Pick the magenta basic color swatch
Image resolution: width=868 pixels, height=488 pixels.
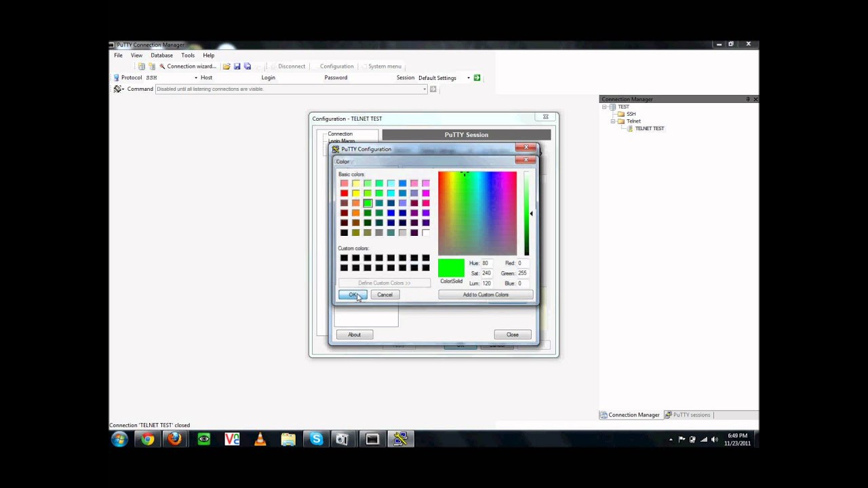426,193
